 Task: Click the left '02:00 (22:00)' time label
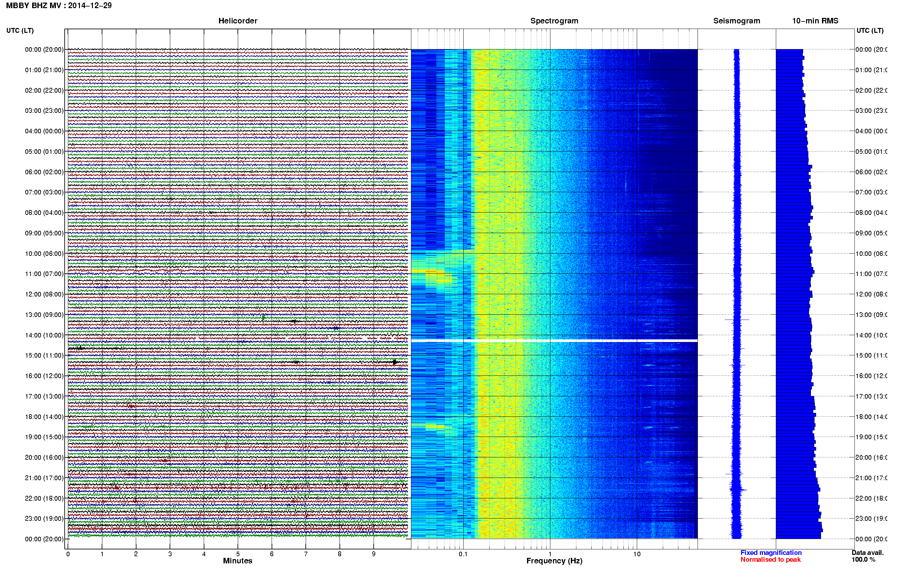tap(44, 90)
